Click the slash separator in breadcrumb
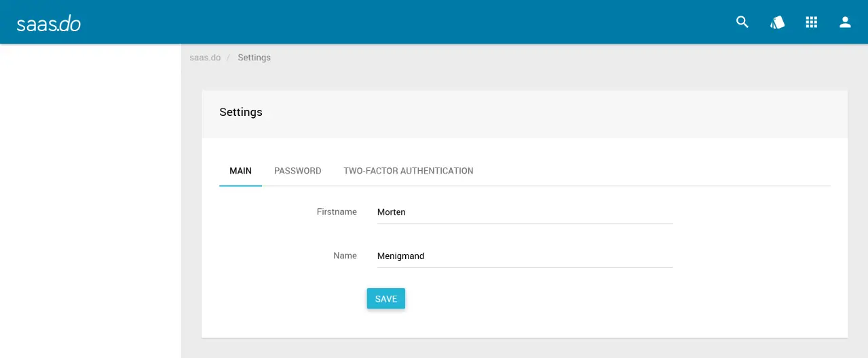 coord(229,58)
